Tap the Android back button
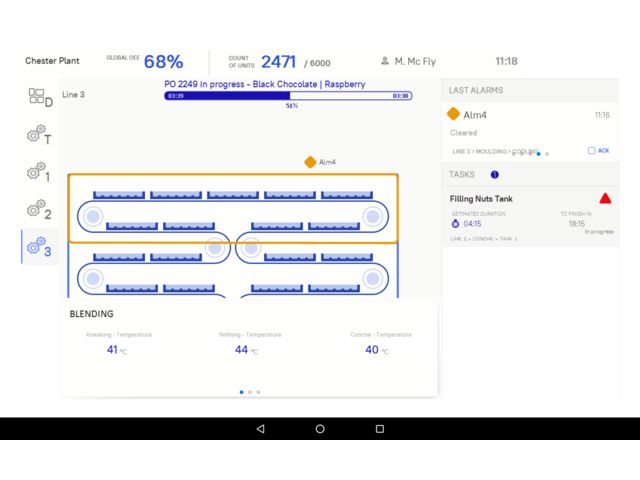Screen dimensions: 640x480 pos(260,428)
